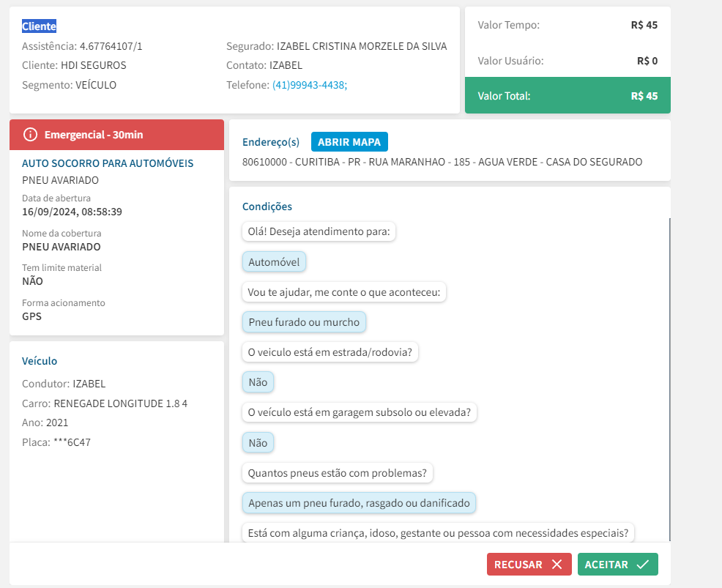The height and width of the screenshot is (588, 722).
Task: Click the X icon on the RECUSAR button
Action: point(557,565)
